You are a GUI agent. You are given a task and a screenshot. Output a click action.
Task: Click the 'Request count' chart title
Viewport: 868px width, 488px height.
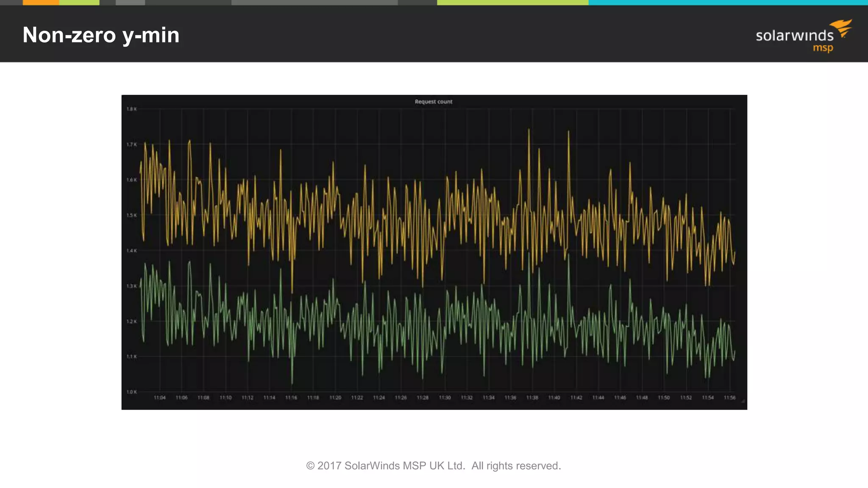(x=433, y=102)
